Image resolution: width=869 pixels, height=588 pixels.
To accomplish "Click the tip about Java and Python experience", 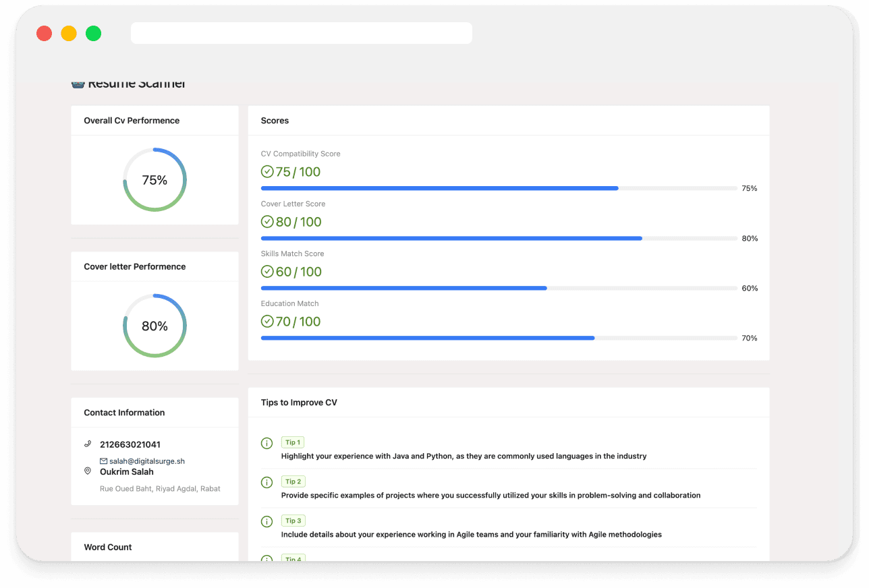I will [464, 457].
